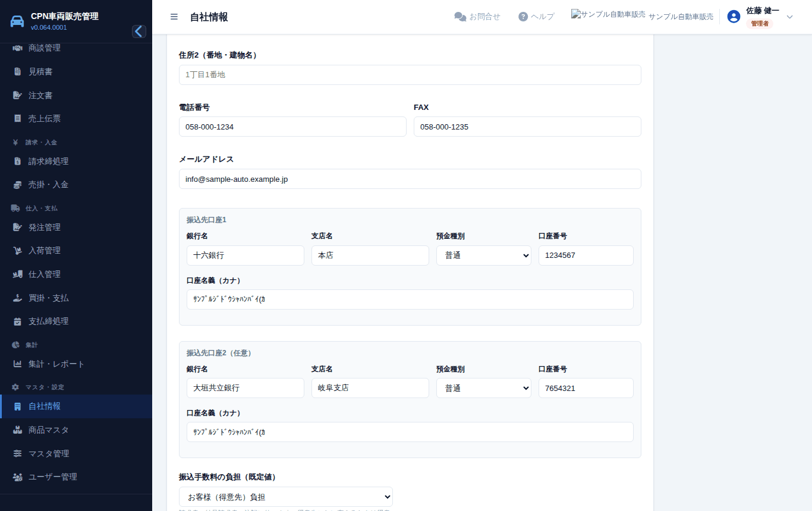
Task: Click the 売掛・入金 coins icon
Action: (x=18, y=185)
